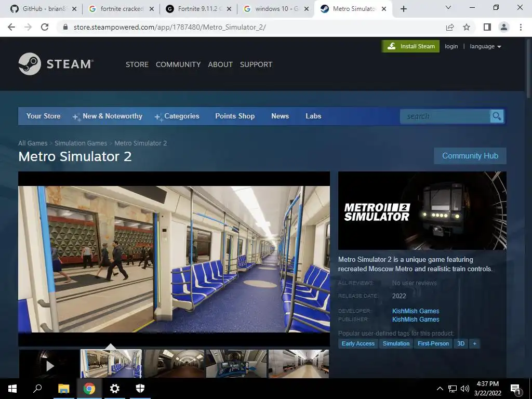Open the Your Store menu
Screen dimensions: 532x399
pos(44,116)
